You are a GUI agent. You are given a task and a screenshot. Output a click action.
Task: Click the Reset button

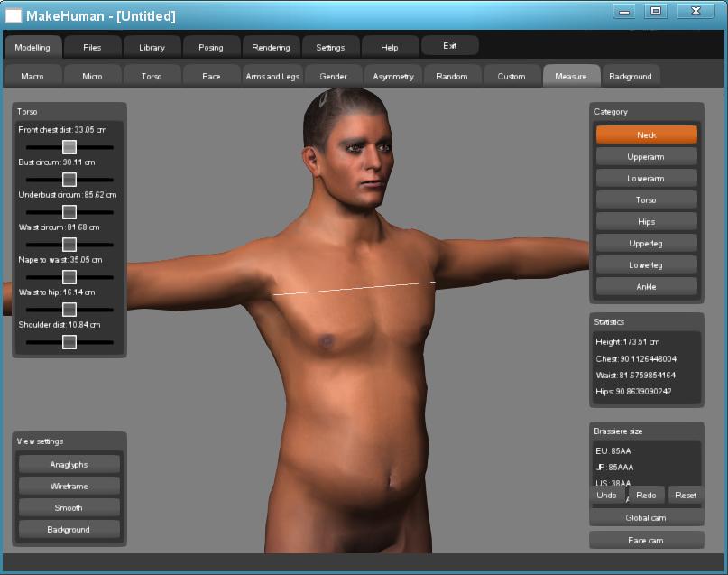click(x=686, y=495)
